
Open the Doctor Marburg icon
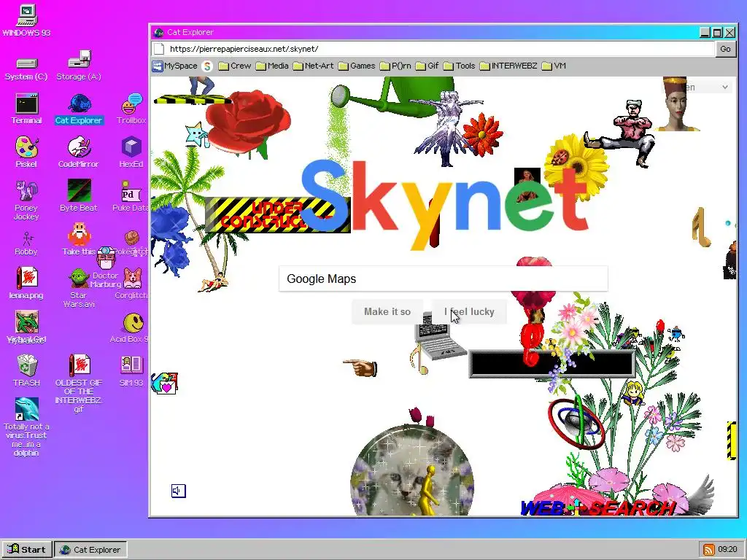[106, 268]
